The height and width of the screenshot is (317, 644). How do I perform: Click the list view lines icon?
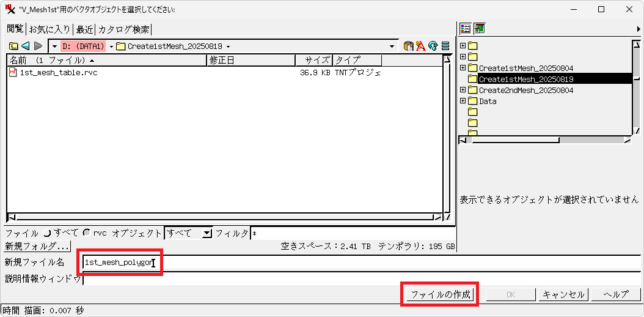[x=445, y=46]
